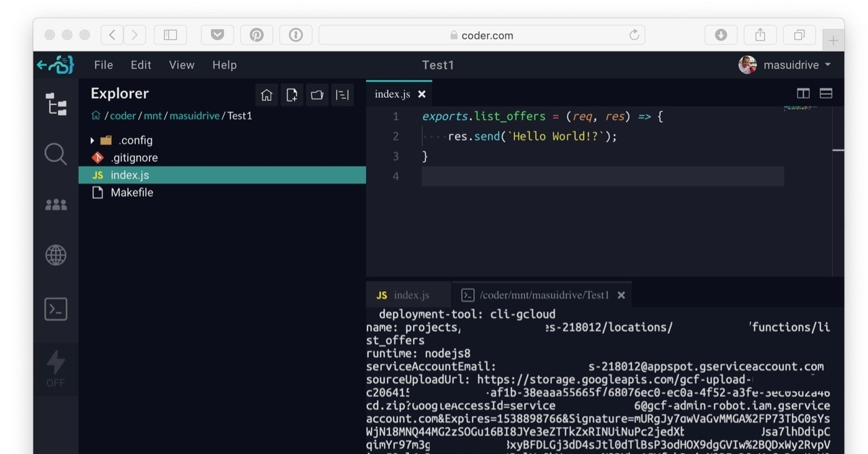This screenshot has width=868, height=454.
Task: Open the Search sidebar icon
Action: (56, 154)
